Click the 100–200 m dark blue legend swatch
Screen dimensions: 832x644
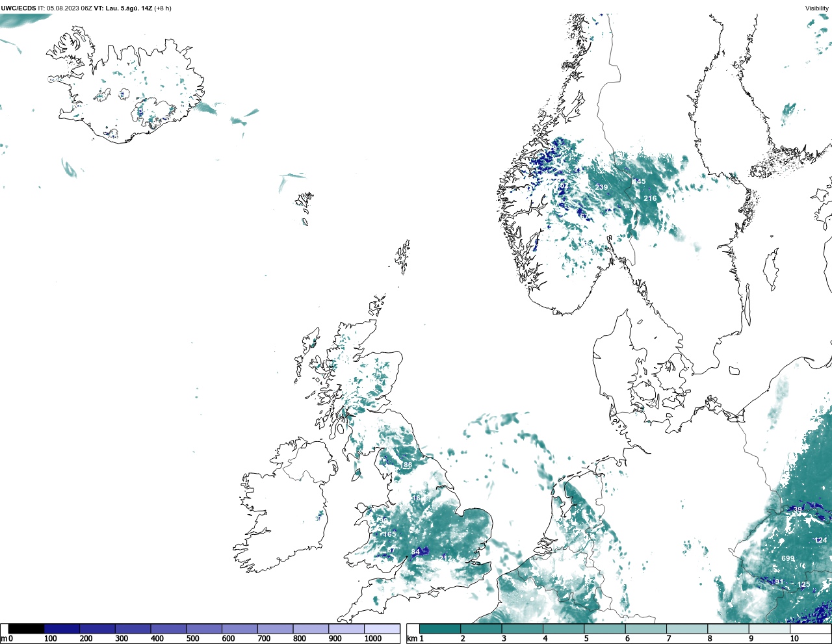[62, 628]
